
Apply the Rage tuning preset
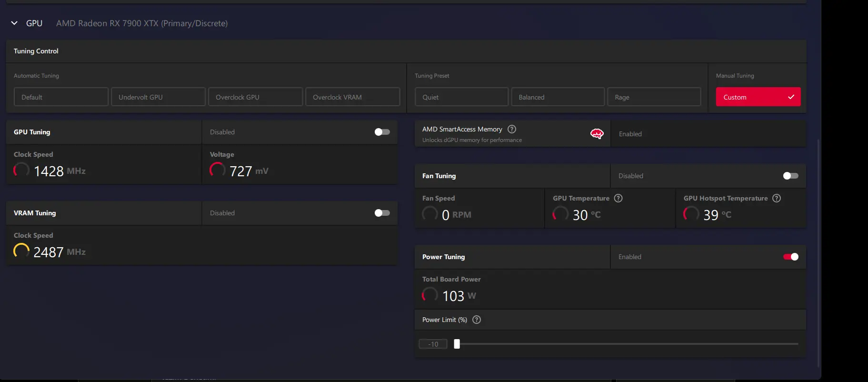(654, 97)
